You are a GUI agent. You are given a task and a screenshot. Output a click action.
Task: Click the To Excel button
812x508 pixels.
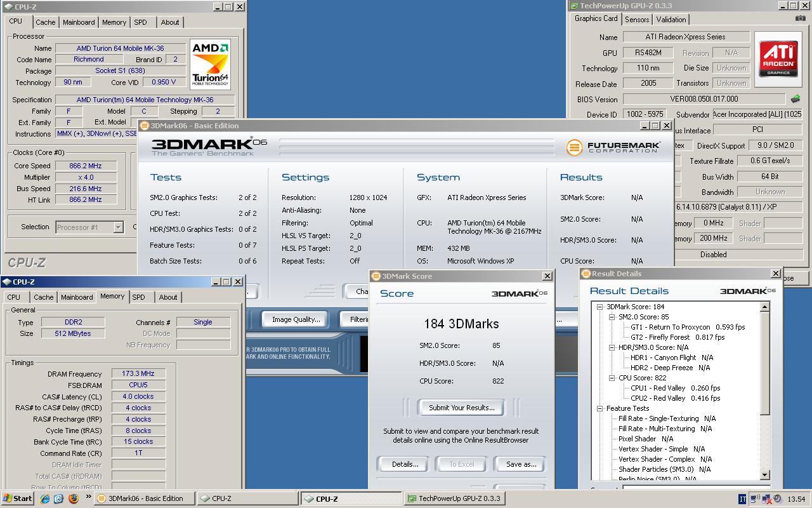(462, 464)
